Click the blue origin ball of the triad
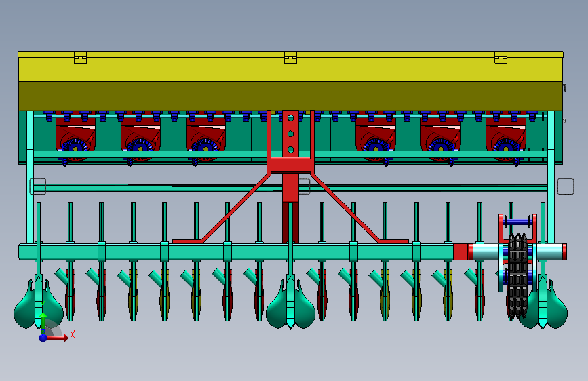This screenshot has height=381, width=588. [x=43, y=338]
